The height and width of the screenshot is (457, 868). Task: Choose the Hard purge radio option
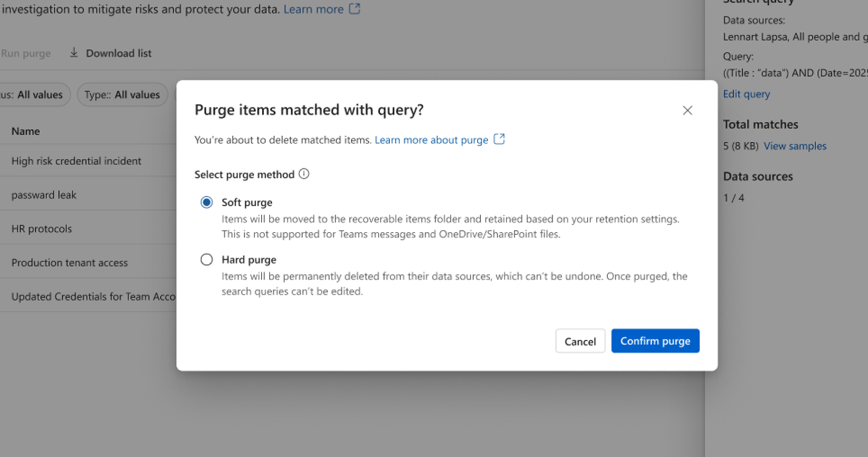[207, 260]
